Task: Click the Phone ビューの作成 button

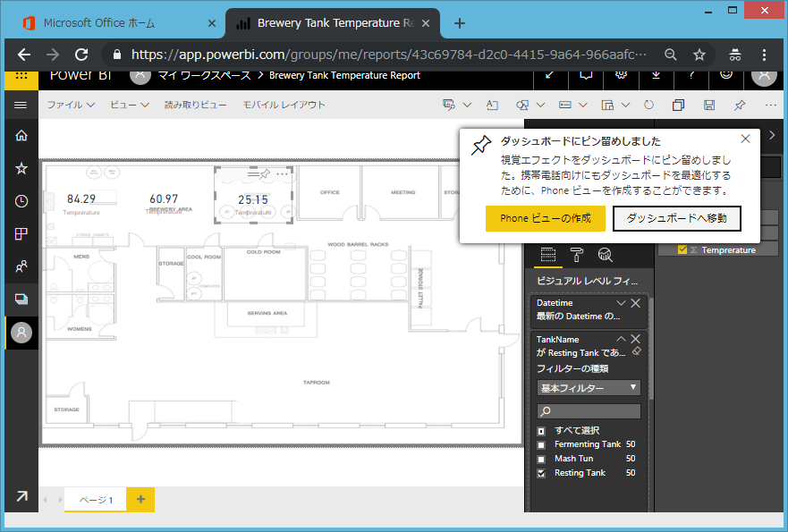Action: point(546,218)
